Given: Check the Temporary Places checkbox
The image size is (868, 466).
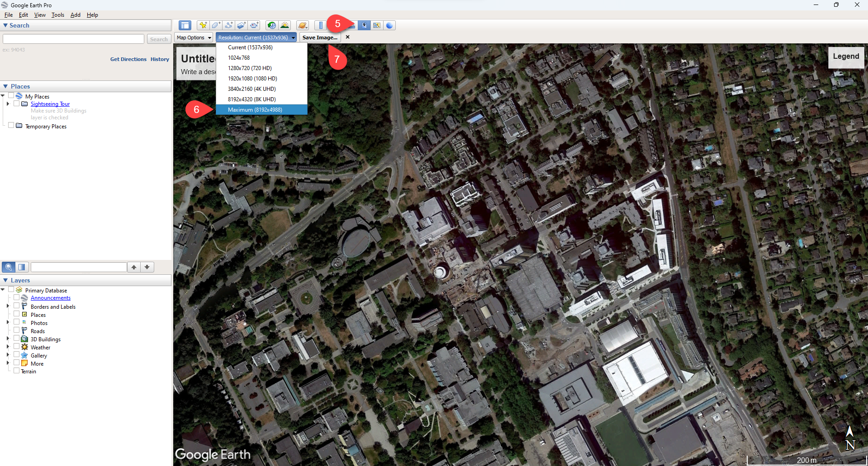Looking at the screenshot, I should click(11, 125).
